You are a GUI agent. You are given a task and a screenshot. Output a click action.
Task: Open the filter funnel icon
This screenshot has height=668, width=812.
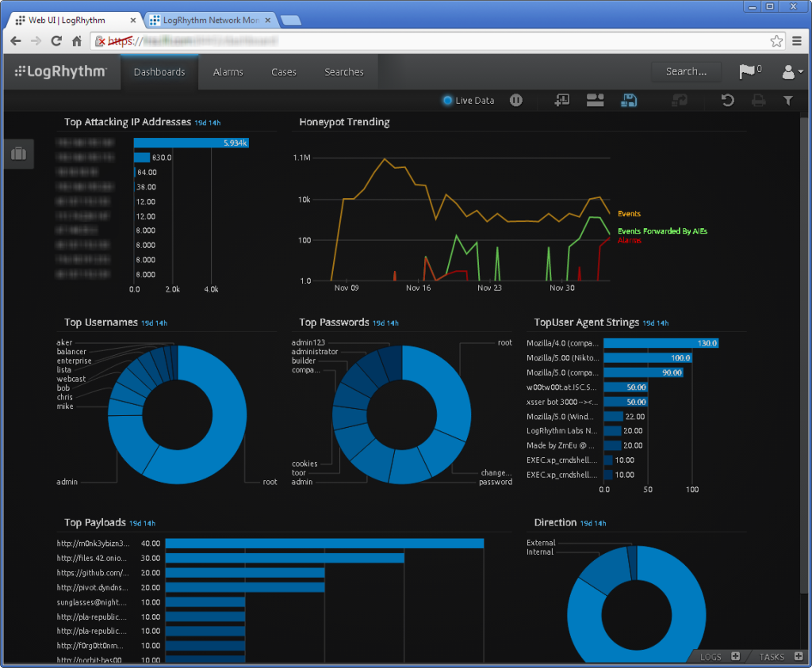pyautogui.click(x=787, y=100)
